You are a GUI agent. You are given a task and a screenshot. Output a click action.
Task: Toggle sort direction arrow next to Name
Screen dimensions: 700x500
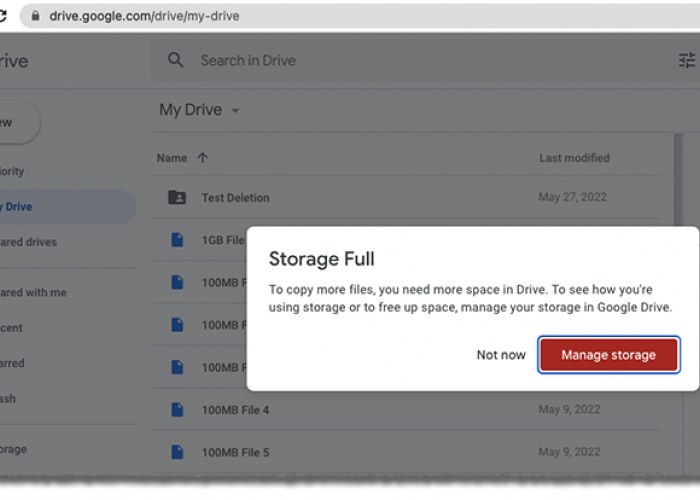tap(203, 158)
